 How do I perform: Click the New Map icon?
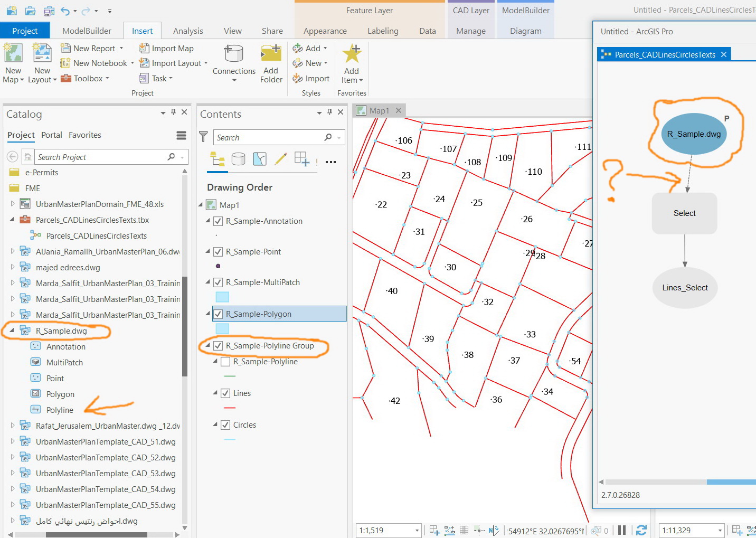coord(13,54)
